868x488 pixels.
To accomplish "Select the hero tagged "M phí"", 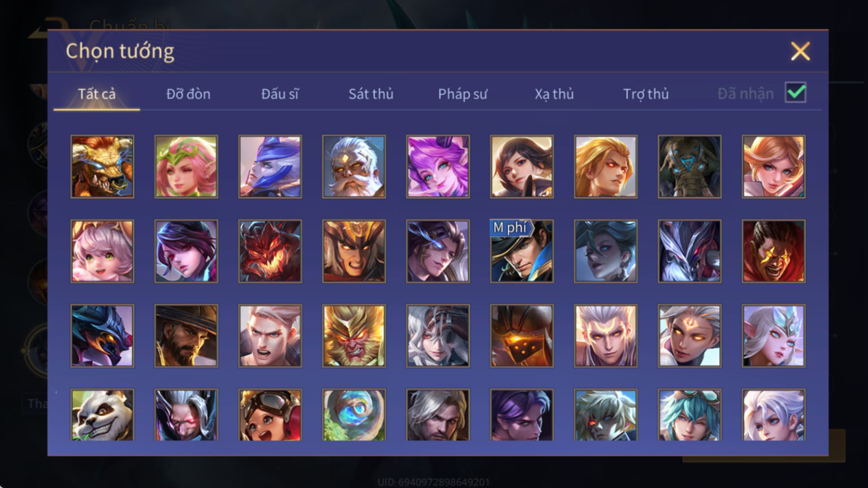I will (522, 251).
